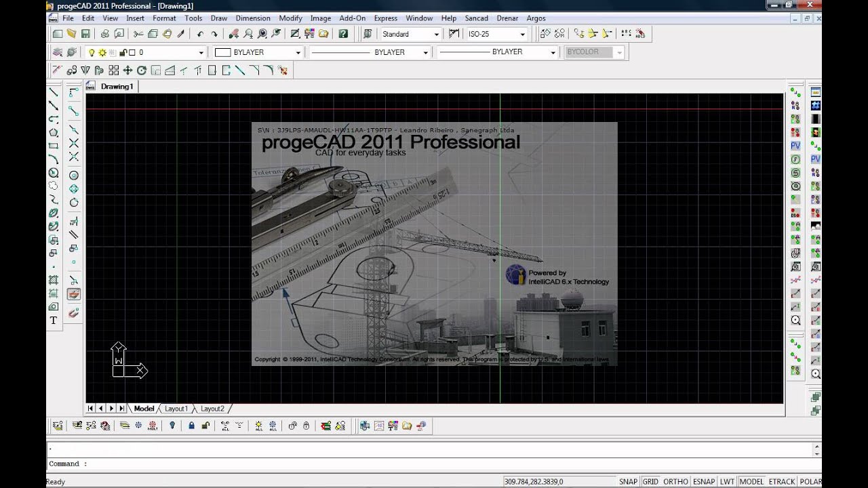The height and width of the screenshot is (488, 868).
Task: Select the Arc draw tool
Action: click(x=54, y=159)
